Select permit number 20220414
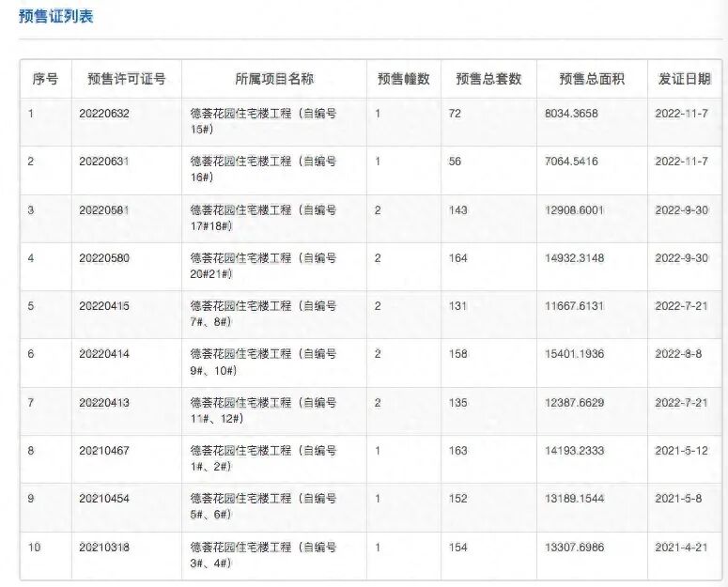This screenshot has width=728, height=587. (x=104, y=354)
